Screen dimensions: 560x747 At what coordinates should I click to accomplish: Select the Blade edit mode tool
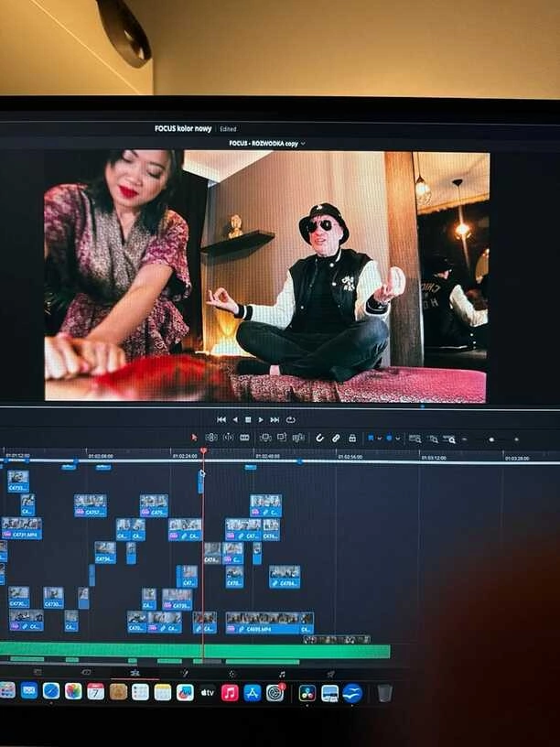[x=244, y=438]
